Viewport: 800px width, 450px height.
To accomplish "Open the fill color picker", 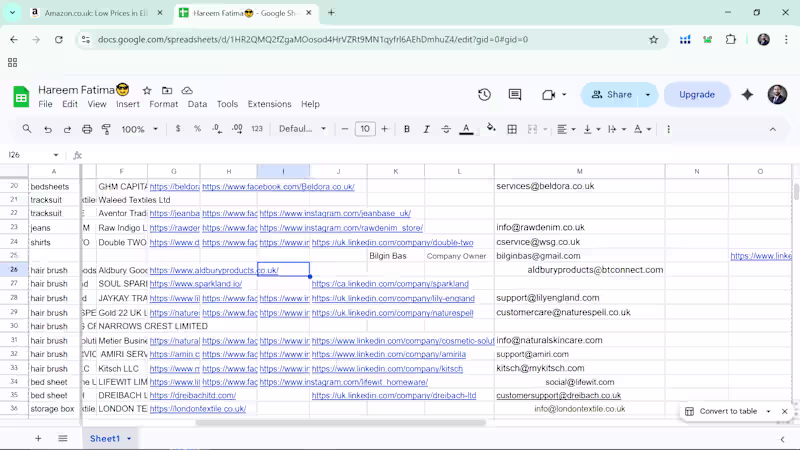I will tap(491, 128).
